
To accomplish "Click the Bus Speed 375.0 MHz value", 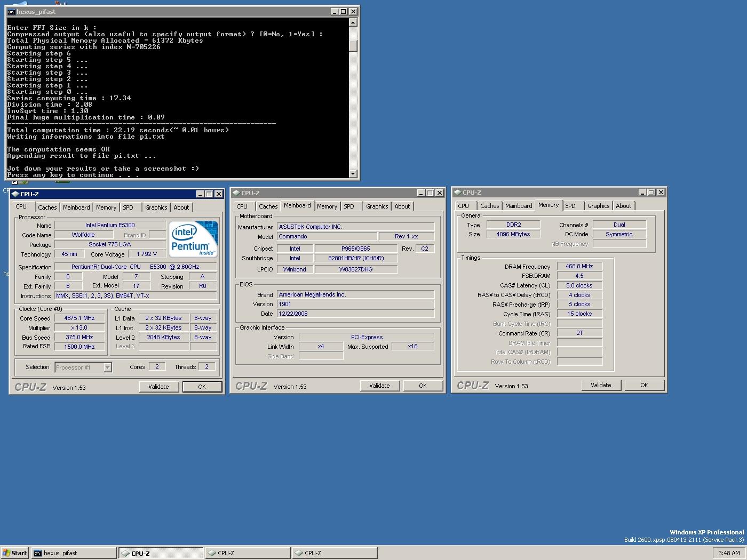I will [x=80, y=338].
